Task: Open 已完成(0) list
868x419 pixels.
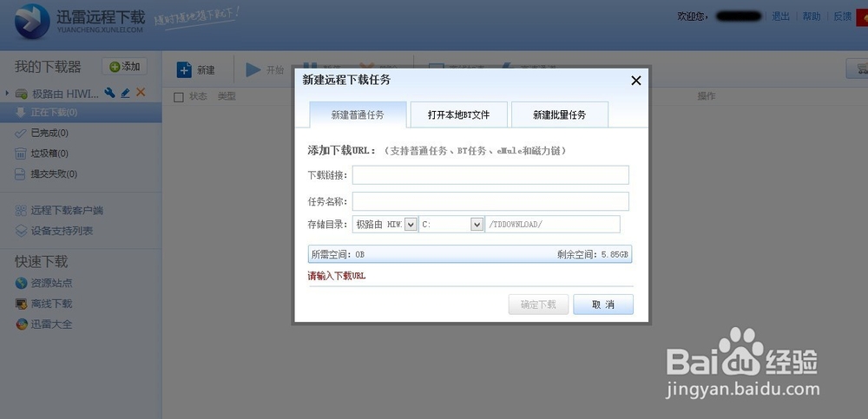Action: tap(49, 133)
